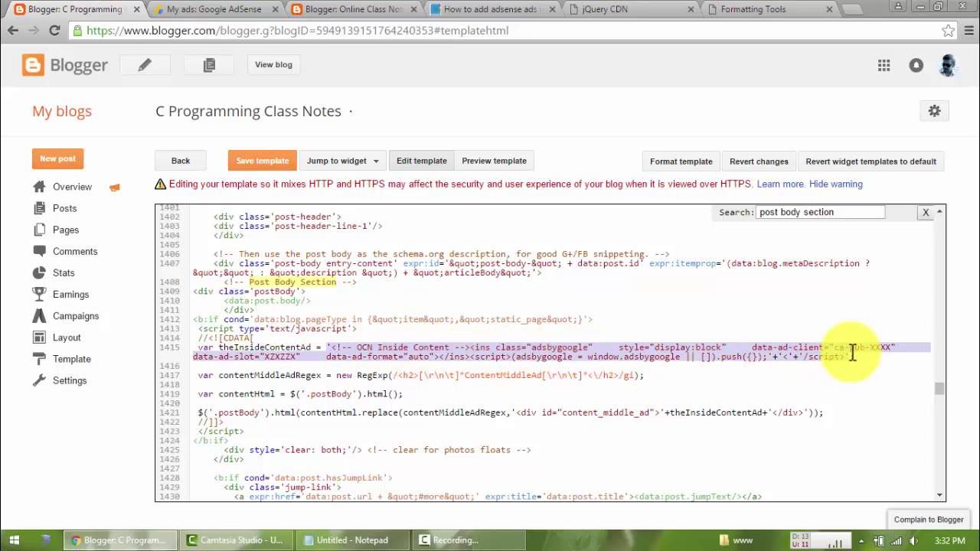
Task: Click the Earnings sidebar label
Action: (x=71, y=294)
